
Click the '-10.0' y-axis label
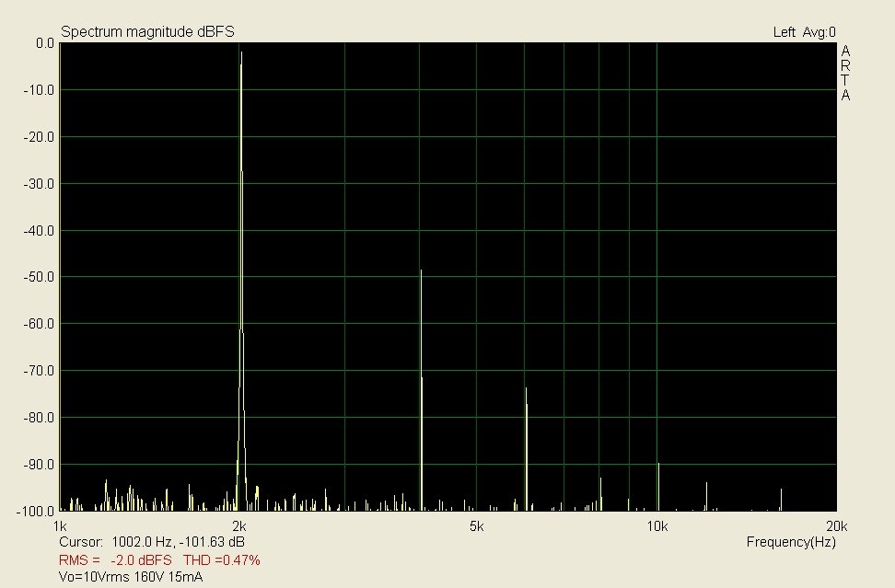[39, 90]
